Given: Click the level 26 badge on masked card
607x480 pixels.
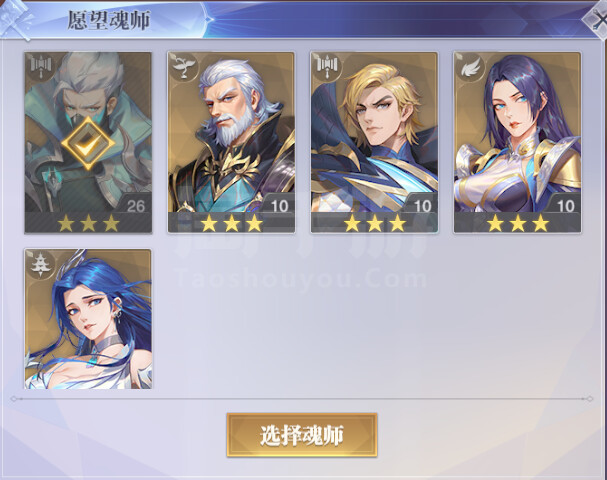Looking at the screenshot, I should click(135, 206).
